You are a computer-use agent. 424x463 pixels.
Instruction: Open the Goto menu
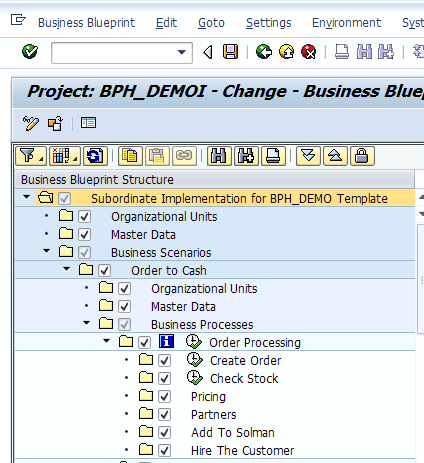point(211,23)
